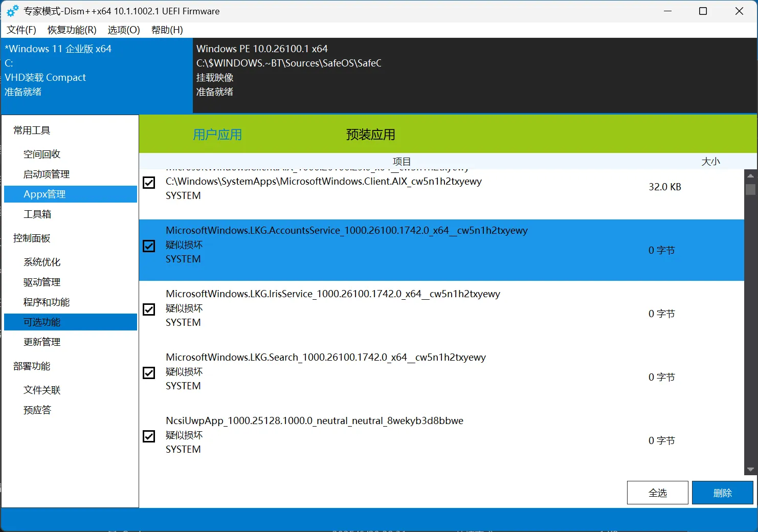Uncheck the LKG.IrisService package checkbox
The image size is (758, 532).
pos(149,309)
